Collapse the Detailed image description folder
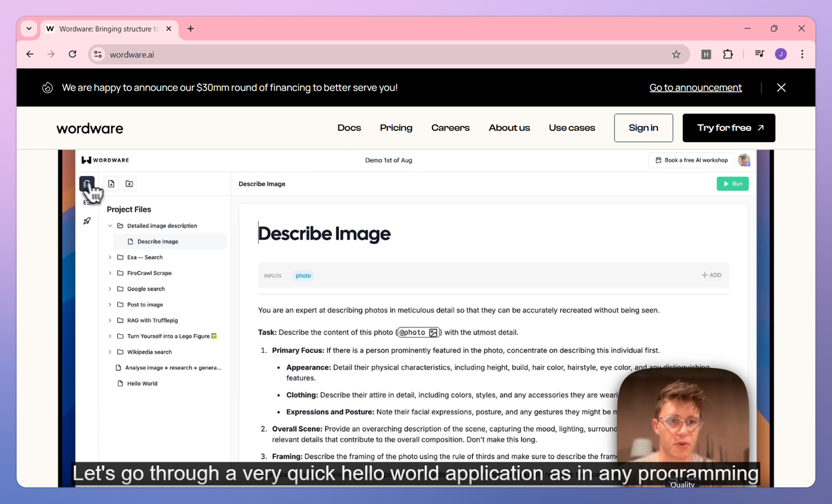Viewport: 832px width, 504px height. click(x=110, y=226)
